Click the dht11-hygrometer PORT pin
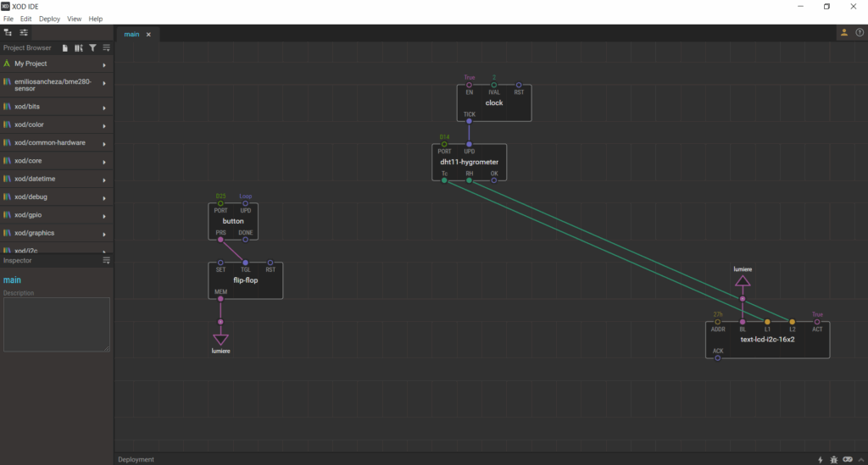Screen dimensions: 868x465 (444, 144)
